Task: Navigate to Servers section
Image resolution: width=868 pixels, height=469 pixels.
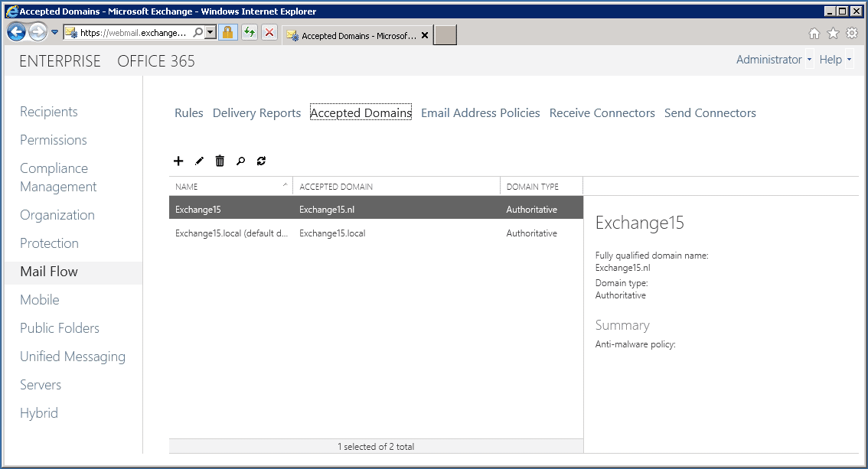Action: point(41,385)
